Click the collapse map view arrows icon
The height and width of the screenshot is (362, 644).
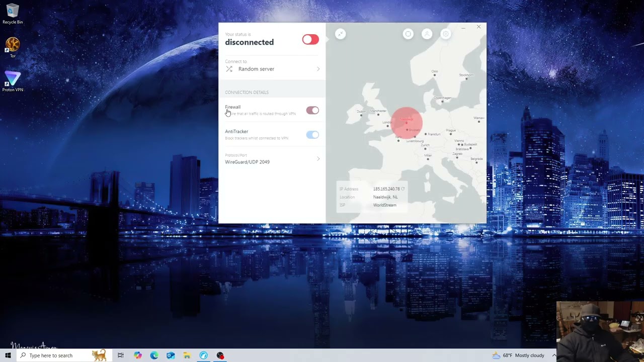341,34
